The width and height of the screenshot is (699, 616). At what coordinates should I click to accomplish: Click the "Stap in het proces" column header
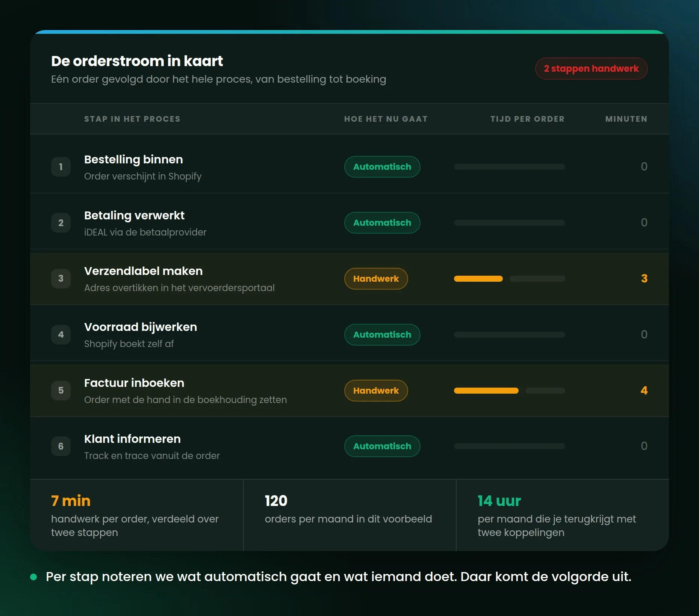[x=132, y=119]
